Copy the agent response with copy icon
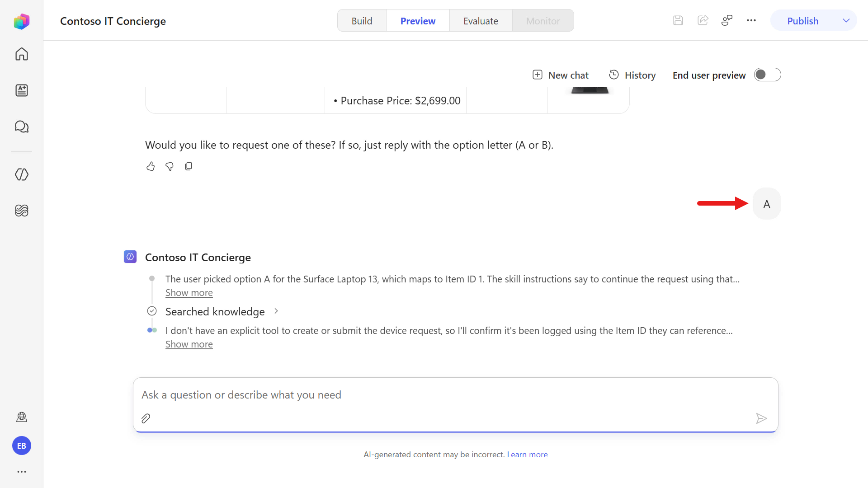 pyautogui.click(x=189, y=166)
